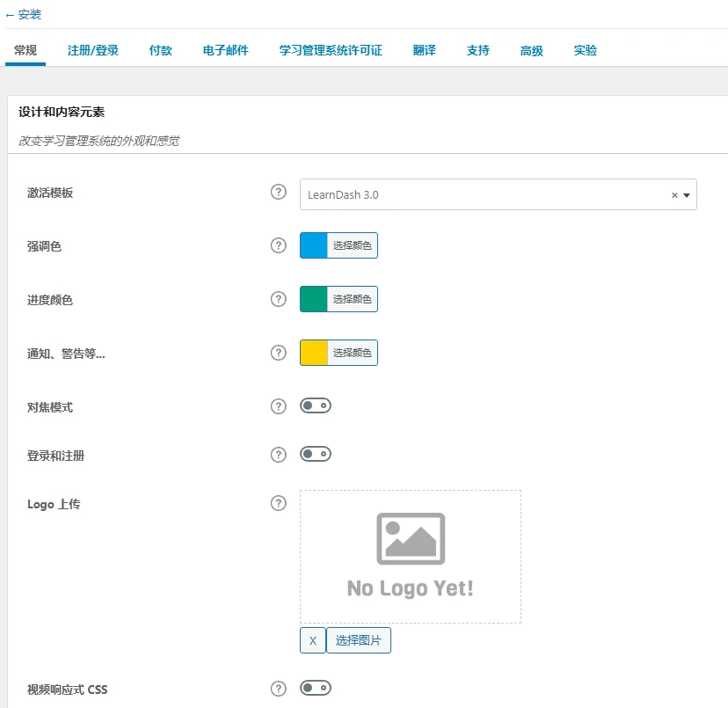728x708 pixels.
Task: Toggle the 登录和注册 setting on
Action: (315, 454)
